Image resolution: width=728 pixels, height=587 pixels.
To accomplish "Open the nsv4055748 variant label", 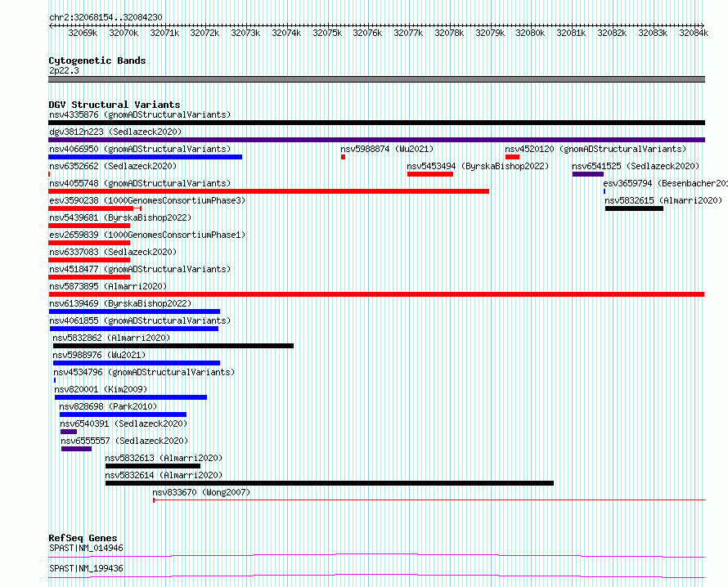I will (140, 183).
